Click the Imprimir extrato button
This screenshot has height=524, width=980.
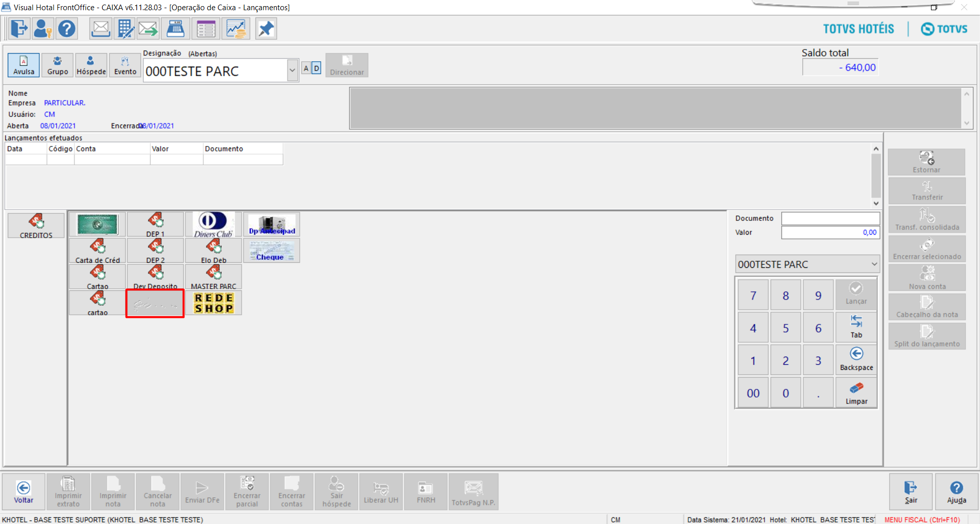tap(68, 492)
